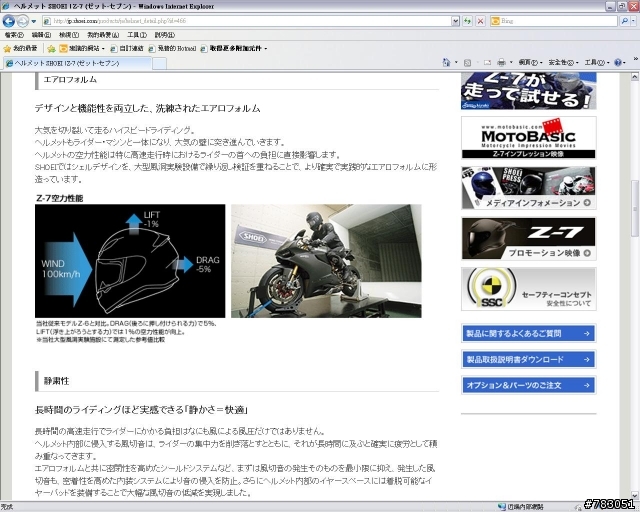
Task: Click オプション&パーツのご注文 button
Action: pyautogui.click(x=529, y=385)
